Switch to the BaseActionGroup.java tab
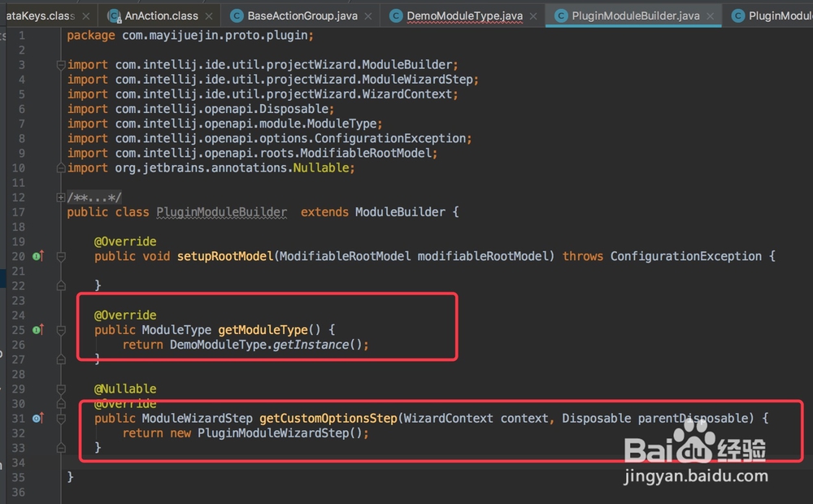 pyautogui.click(x=301, y=15)
